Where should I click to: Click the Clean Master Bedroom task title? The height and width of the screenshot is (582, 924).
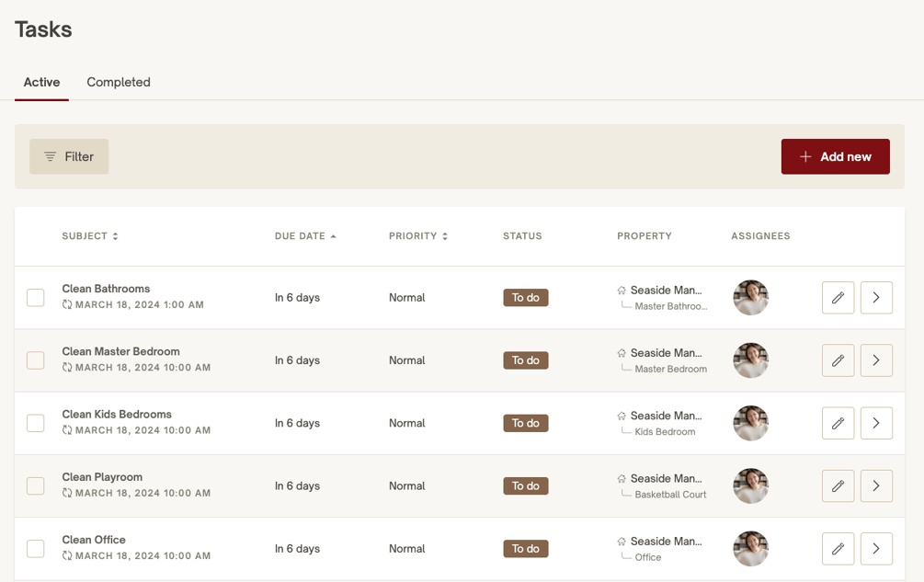[x=120, y=351]
